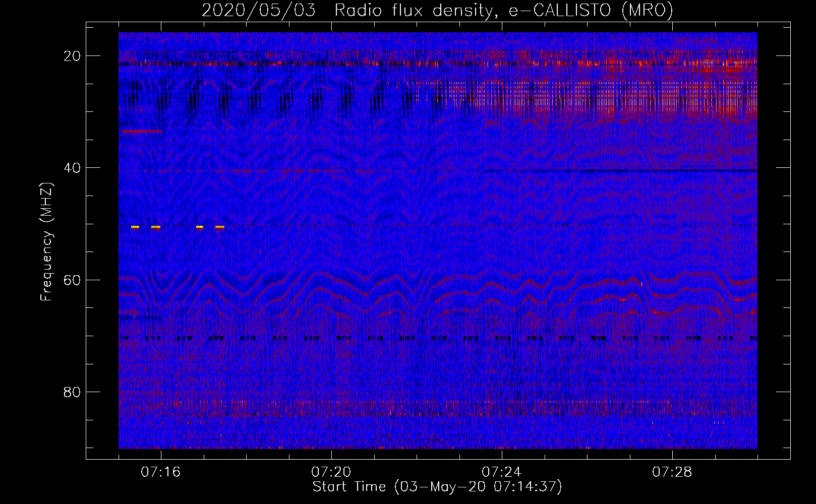Click the 07:20 time tick label
The width and height of the screenshot is (816, 504).
[x=331, y=472]
